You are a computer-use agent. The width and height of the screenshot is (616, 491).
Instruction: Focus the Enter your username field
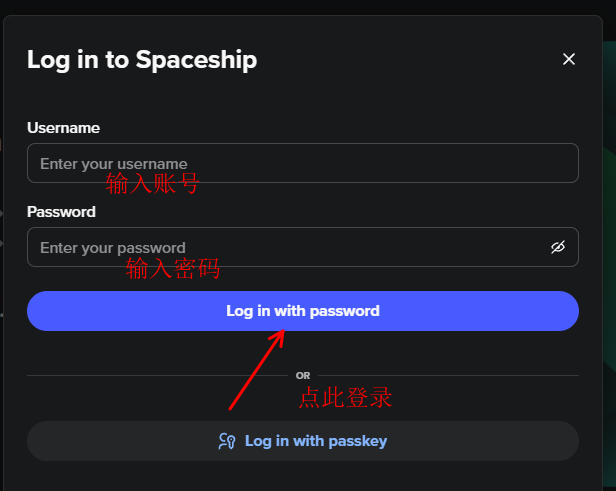[303, 163]
